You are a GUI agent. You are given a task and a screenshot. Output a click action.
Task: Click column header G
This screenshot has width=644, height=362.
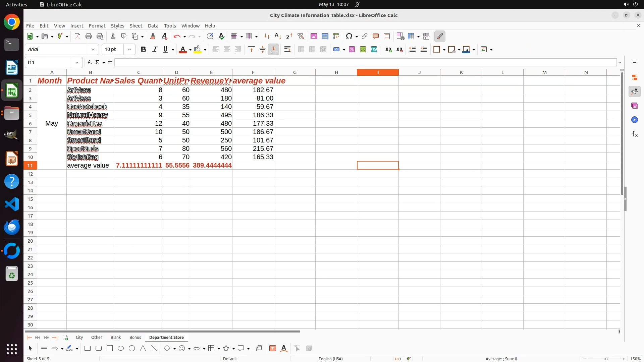pos(294,72)
